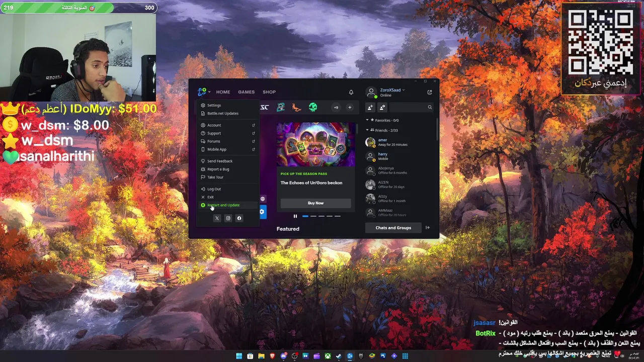Image resolution: width=644 pixels, height=362 pixels.
Task: Click the blue gear game options button
Action: 262,212
